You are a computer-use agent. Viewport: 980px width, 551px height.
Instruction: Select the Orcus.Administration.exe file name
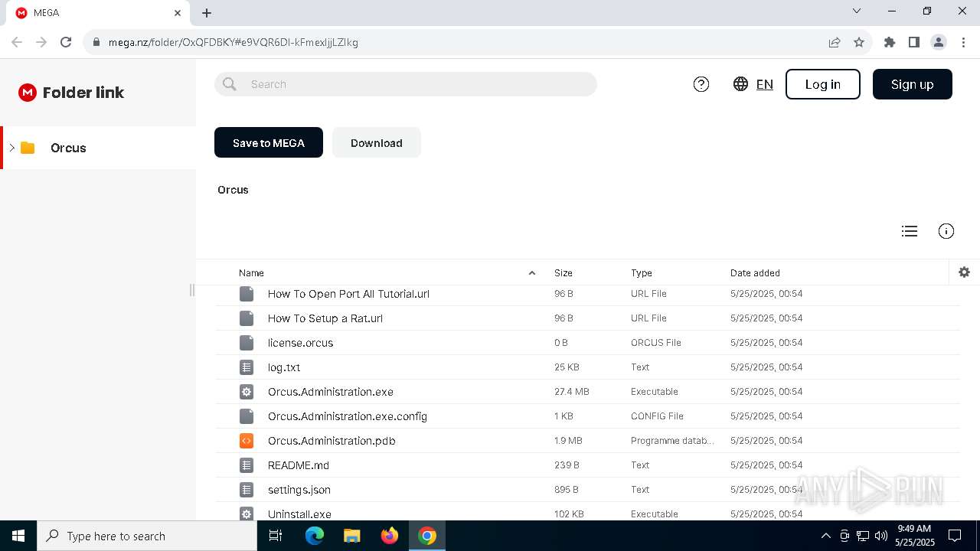(x=331, y=392)
